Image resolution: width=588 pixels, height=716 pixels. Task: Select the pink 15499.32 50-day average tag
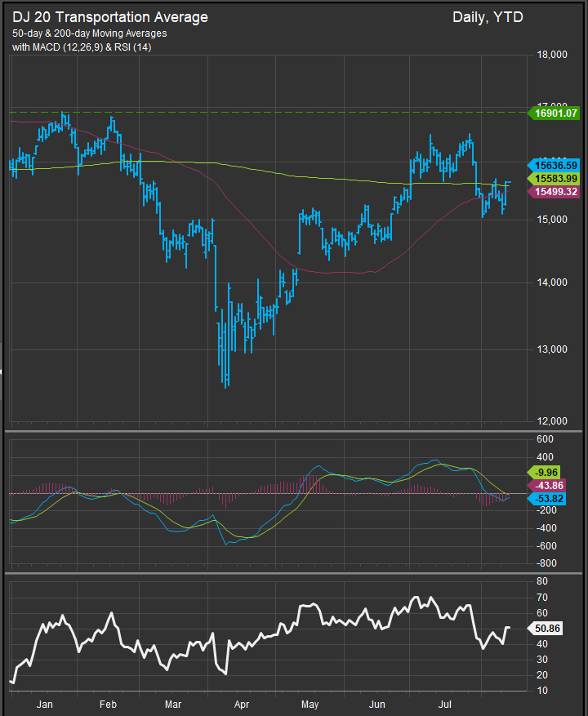(556, 191)
